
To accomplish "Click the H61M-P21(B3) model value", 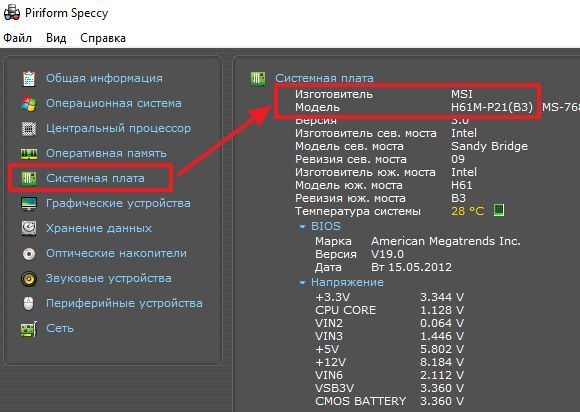I will [x=492, y=107].
